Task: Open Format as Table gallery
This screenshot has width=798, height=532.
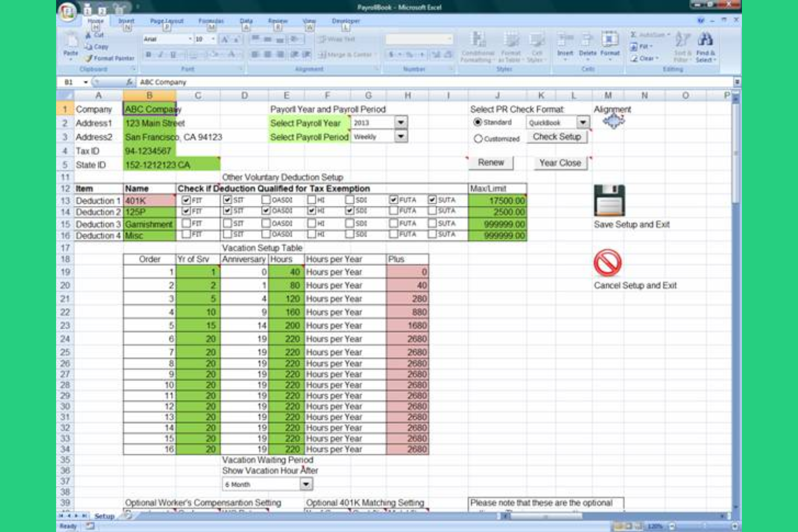Action: pos(510,47)
